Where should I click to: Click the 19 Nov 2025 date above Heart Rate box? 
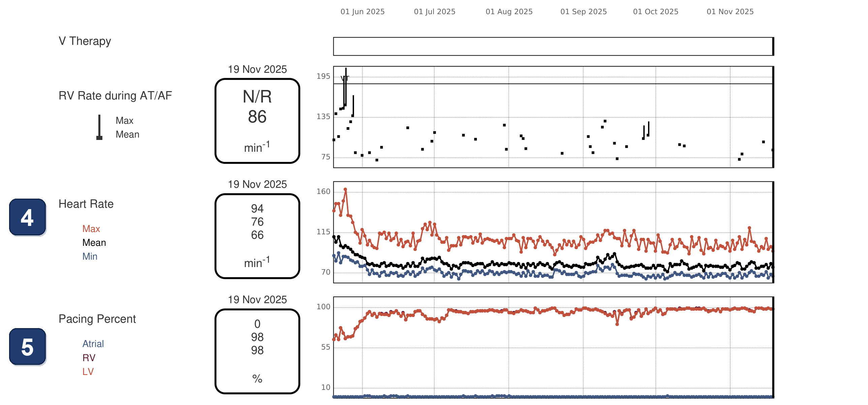click(257, 184)
